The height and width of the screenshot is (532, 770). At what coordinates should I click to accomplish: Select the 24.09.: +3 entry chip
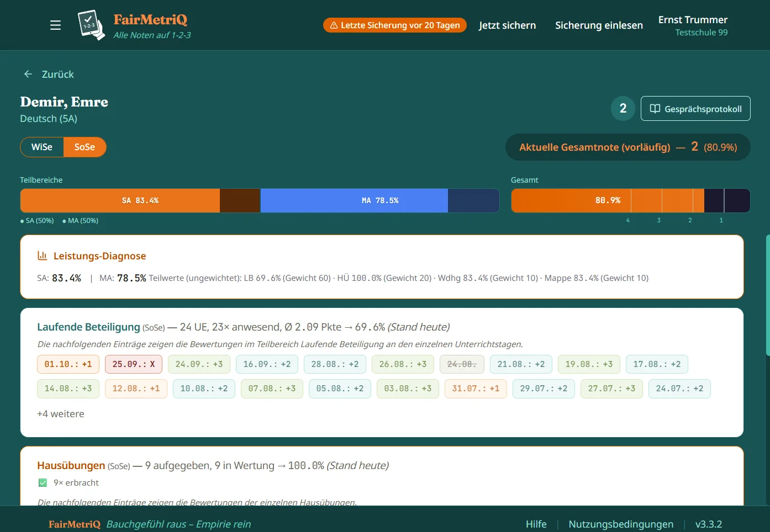pos(199,364)
